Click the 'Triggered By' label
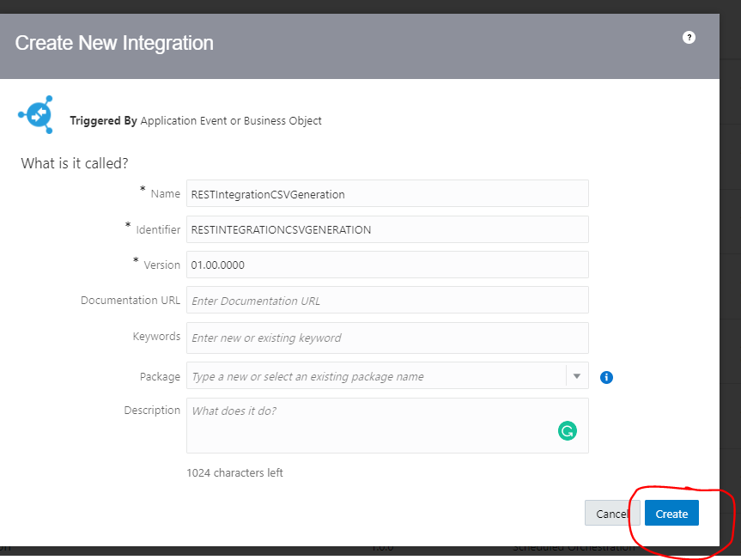Viewport: 741px width, 560px height. click(x=104, y=121)
